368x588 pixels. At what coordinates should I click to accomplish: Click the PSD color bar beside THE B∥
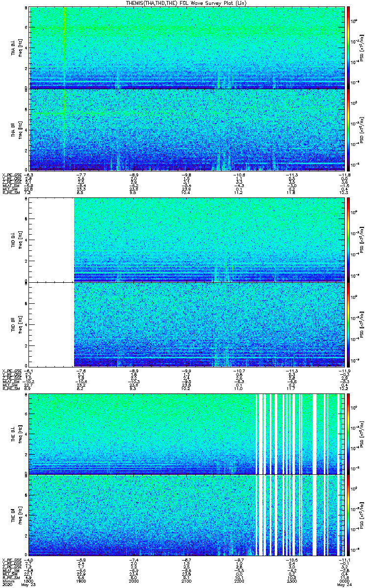tap(349, 514)
